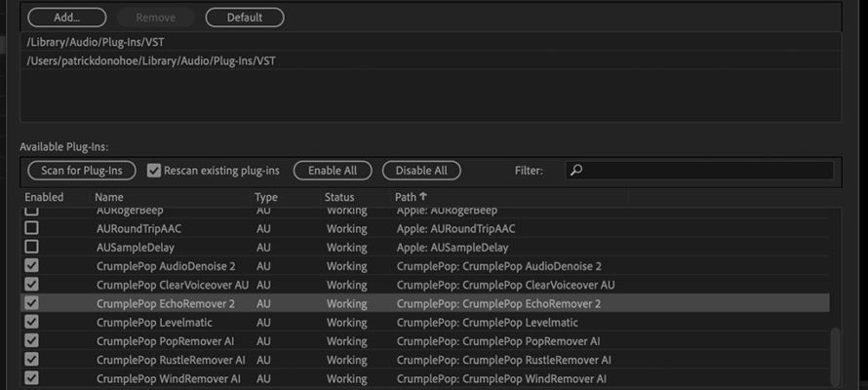Sort by the Type column header
The height and width of the screenshot is (390, 868).
pyautogui.click(x=266, y=197)
